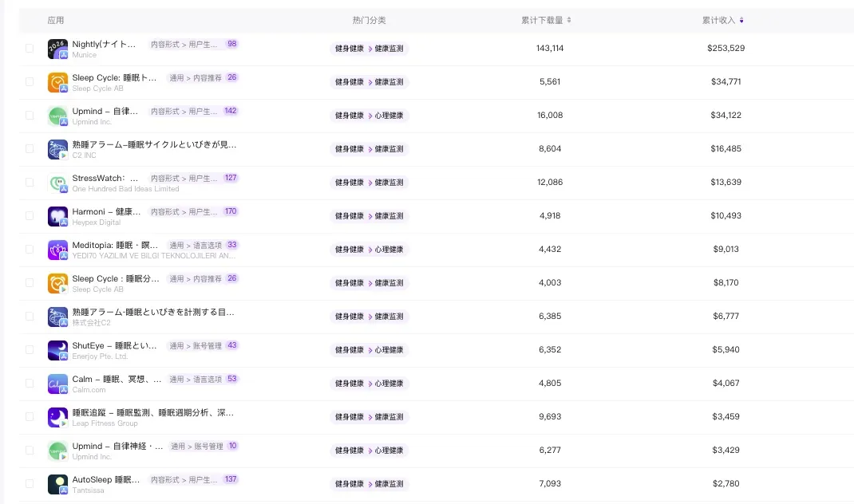
Task: Click the download count 143,114
Action: point(550,48)
